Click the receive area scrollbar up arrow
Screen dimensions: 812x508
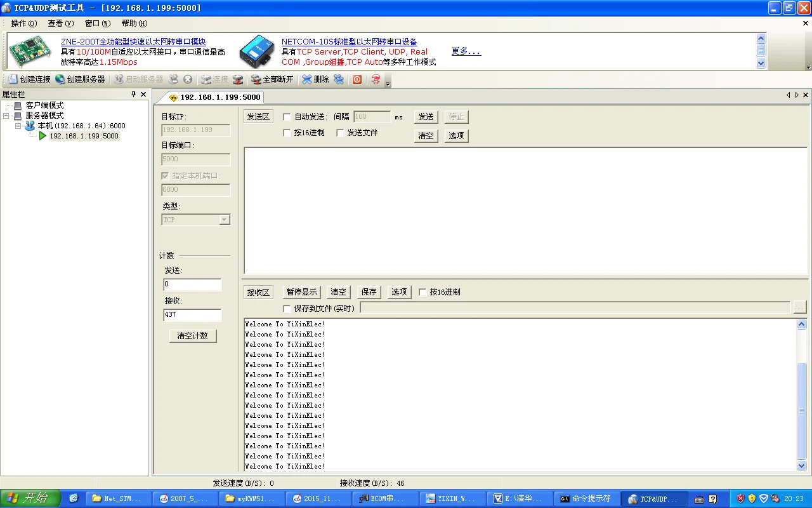click(x=802, y=324)
